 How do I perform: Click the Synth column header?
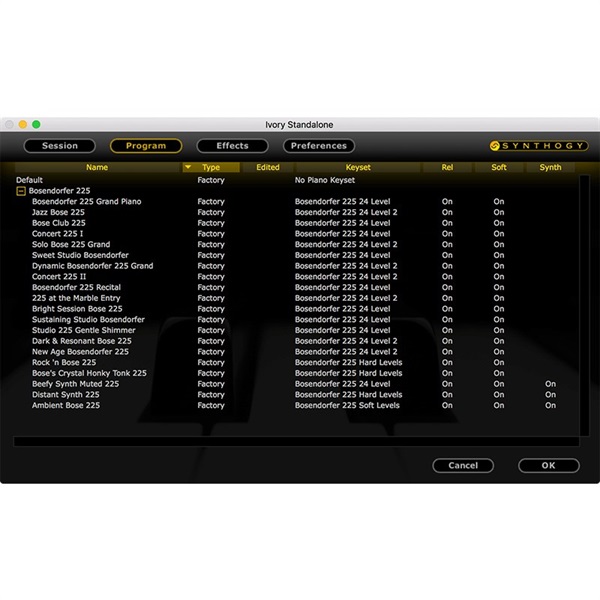[x=550, y=168]
